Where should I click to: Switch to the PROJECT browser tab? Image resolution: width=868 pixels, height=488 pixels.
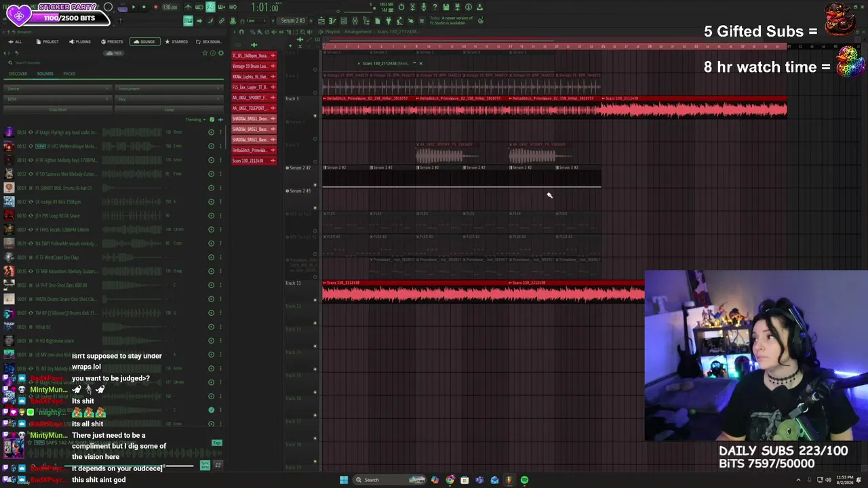point(47,42)
